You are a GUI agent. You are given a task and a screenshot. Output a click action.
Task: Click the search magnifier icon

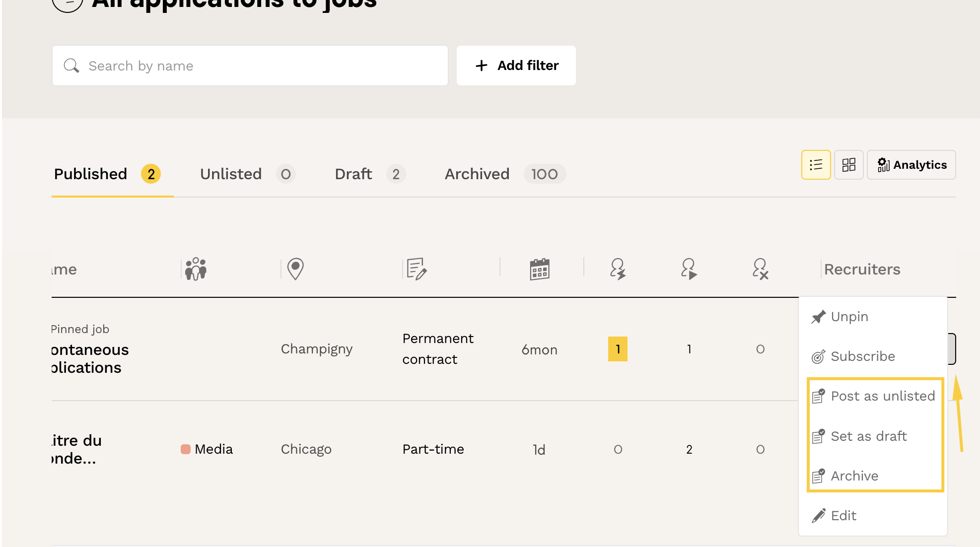(71, 66)
